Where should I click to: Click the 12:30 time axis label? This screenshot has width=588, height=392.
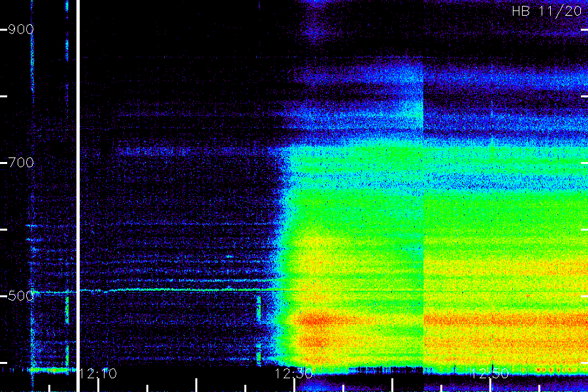coord(293,374)
